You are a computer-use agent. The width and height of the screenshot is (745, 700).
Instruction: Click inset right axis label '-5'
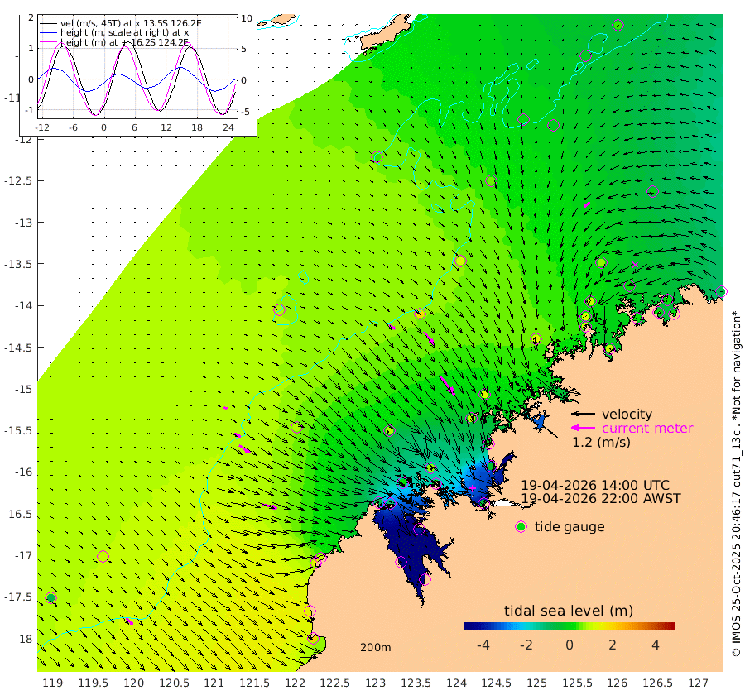(245, 112)
